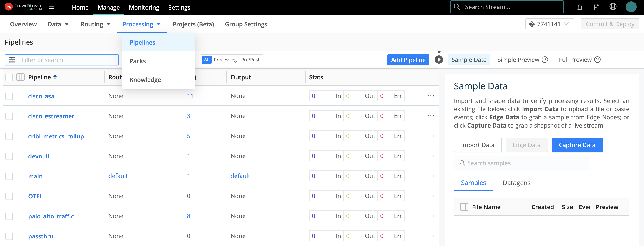Open the hamburger navigation menu icon

click(x=51, y=7)
